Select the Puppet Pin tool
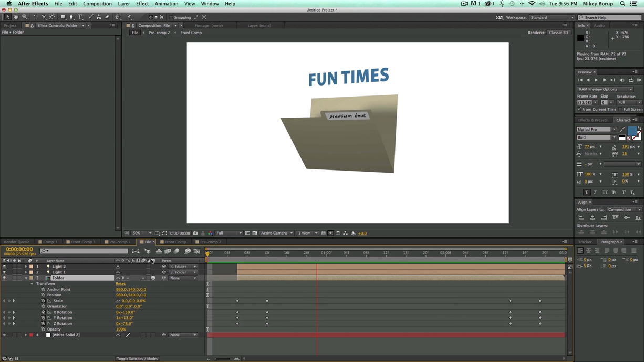644x362 pixels. point(129,16)
